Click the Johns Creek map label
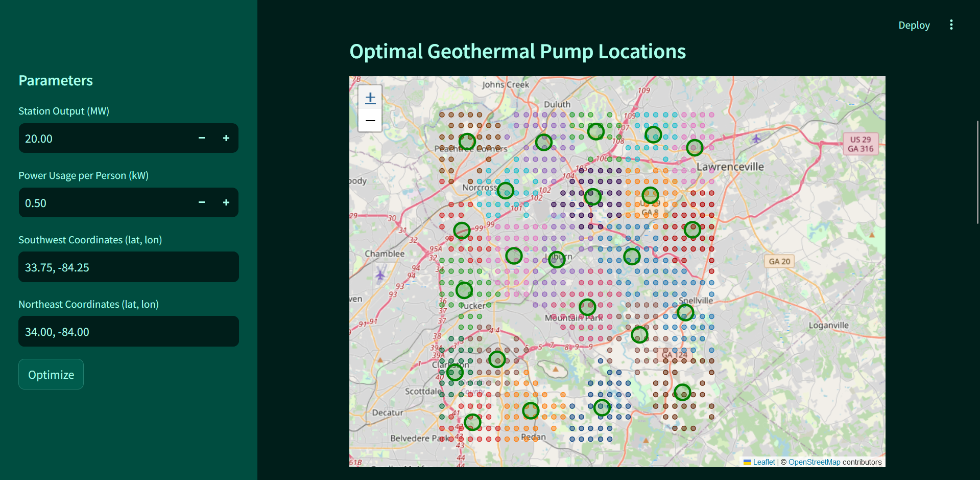This screenshot has width=980, height=480. point(505,84)
